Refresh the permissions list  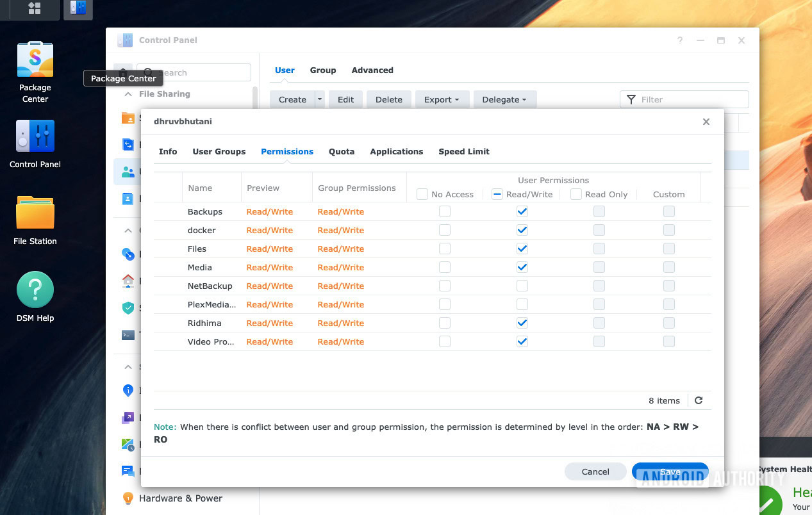(x=699, y=400)
